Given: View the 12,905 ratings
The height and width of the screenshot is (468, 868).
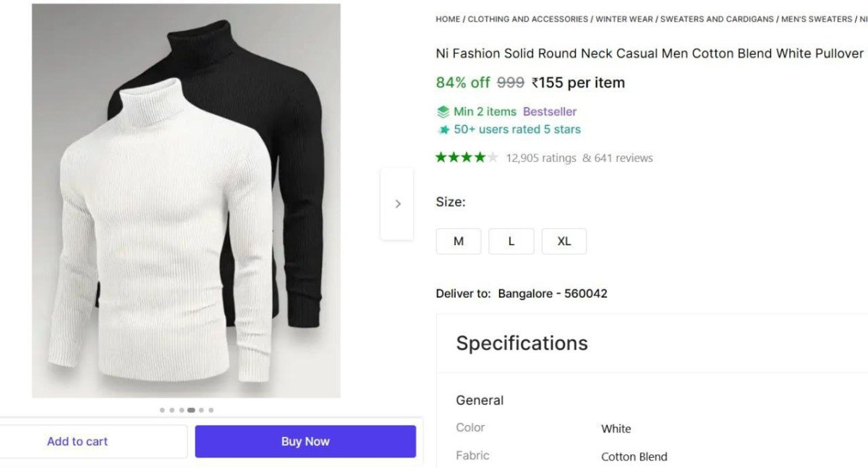Looking at the screenshot, I should pyautogui.click(x=541, y=158).
